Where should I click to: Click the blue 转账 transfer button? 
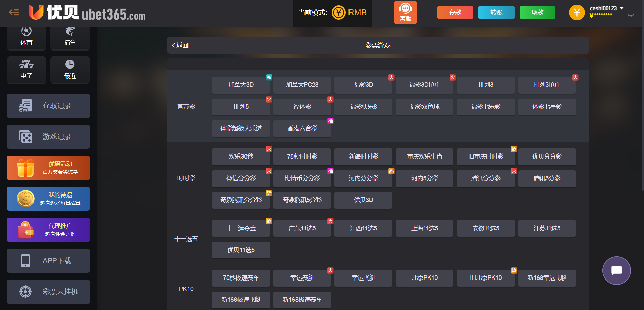[x=496, y=13]
